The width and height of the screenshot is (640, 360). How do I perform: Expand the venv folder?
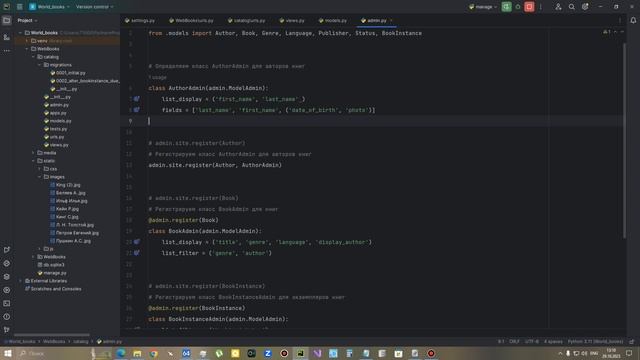click(27, 41)
